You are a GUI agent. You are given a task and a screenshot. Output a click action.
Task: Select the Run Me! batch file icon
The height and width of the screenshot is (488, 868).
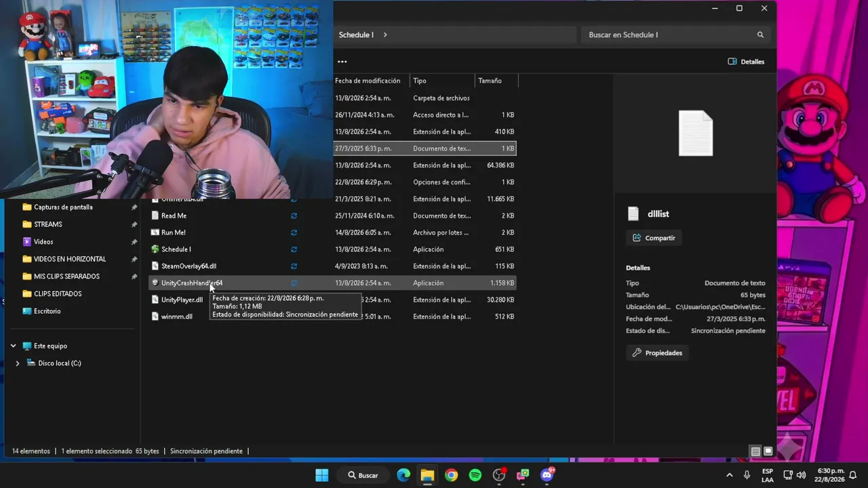pos(155,232)
